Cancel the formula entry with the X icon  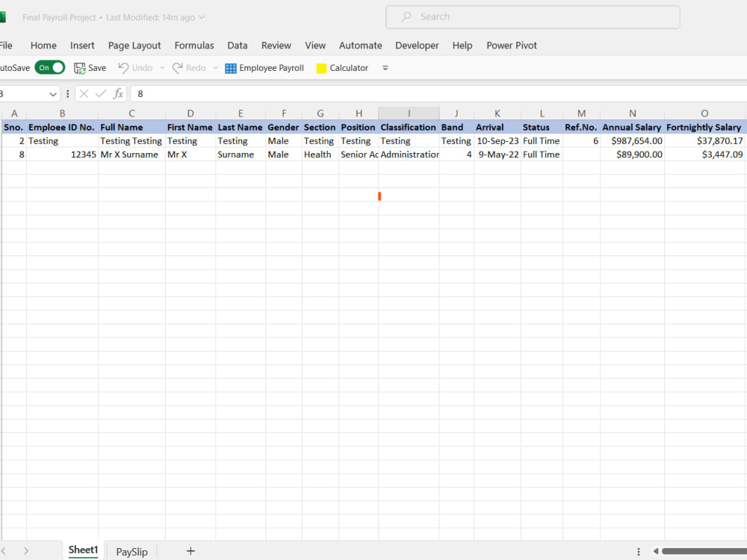[x=83, y=93]
